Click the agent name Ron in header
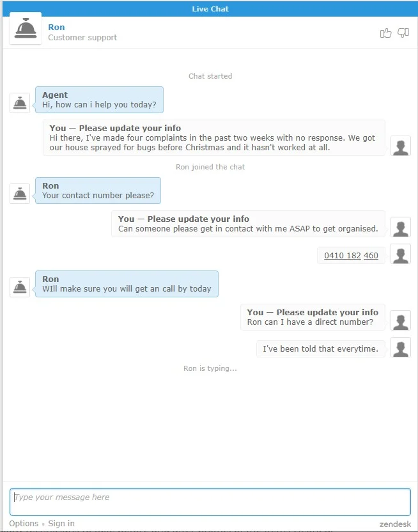418x532 pixels. tap(56, 27)
